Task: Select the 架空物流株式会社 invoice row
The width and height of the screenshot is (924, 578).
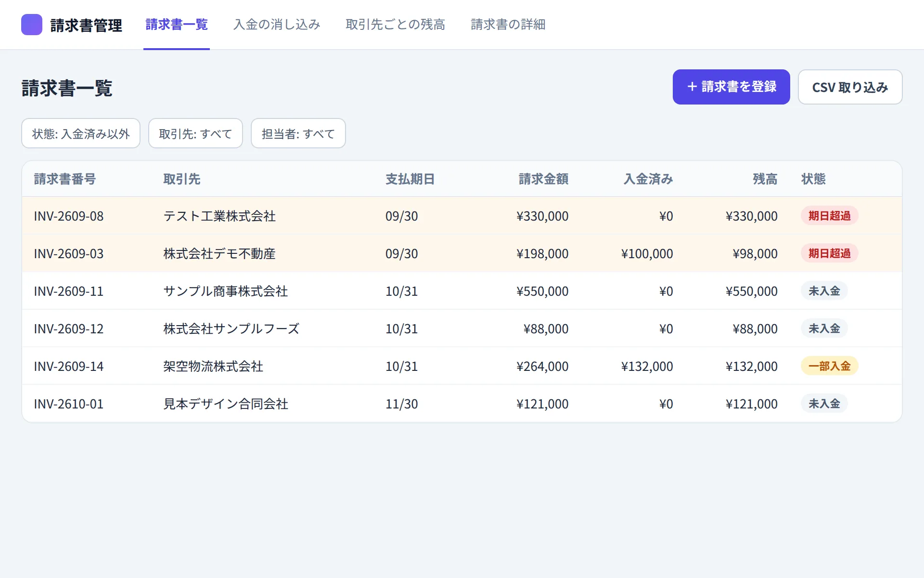Action: click(x=462, y=366)
